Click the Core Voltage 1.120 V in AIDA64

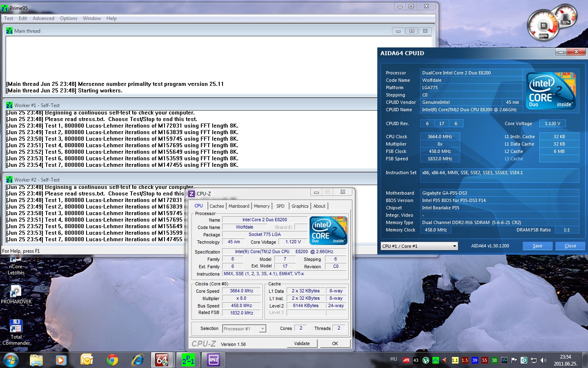click(552, 123)
